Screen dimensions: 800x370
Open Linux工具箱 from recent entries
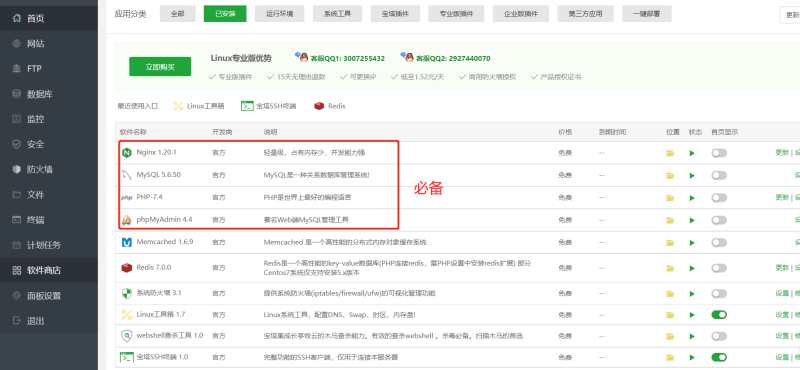click(198, 106)
